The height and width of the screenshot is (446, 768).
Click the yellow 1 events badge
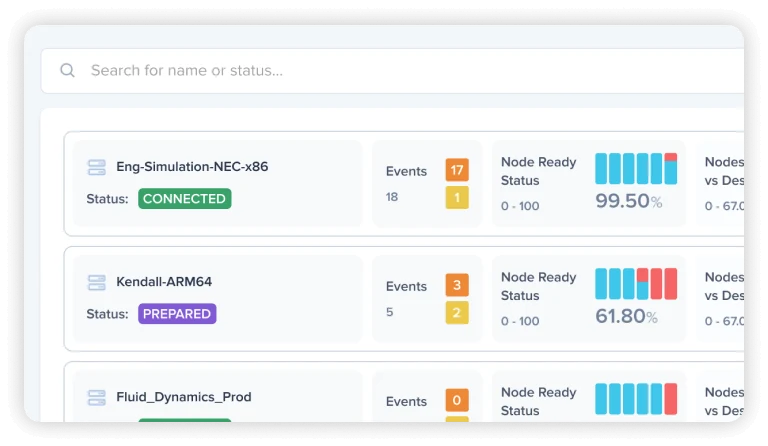[x=457, y=198]
